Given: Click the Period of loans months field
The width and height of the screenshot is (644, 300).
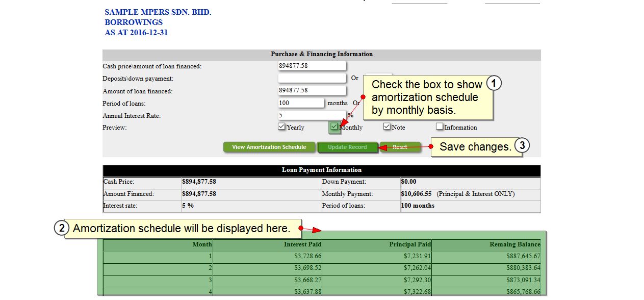Looking at the screenshot, I should pyautogui.click(x=301, y=103).
